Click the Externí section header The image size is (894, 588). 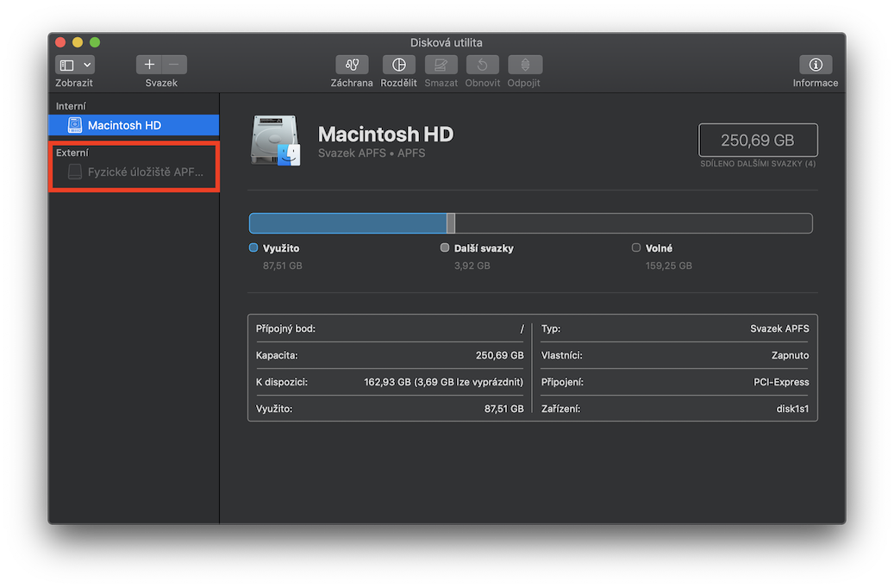tap(72, 153)
